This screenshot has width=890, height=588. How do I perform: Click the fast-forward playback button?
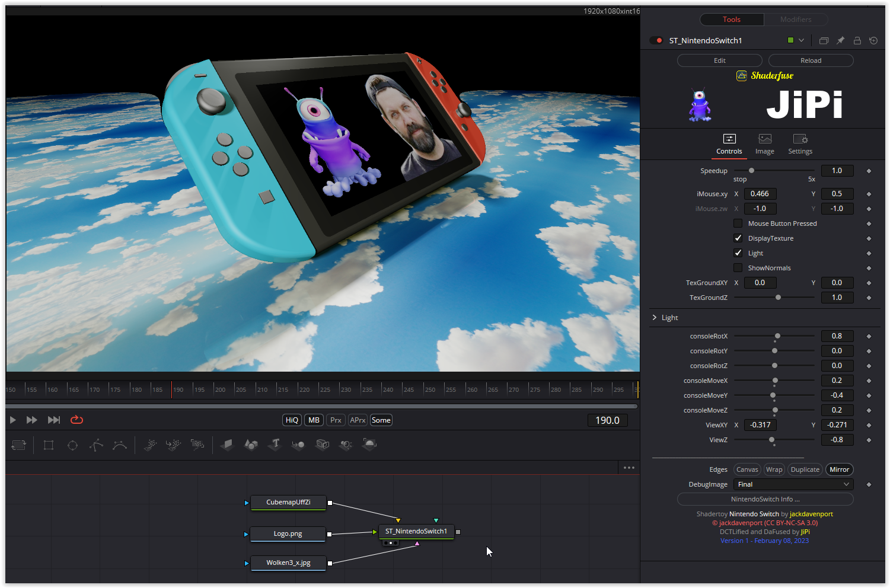32,420
